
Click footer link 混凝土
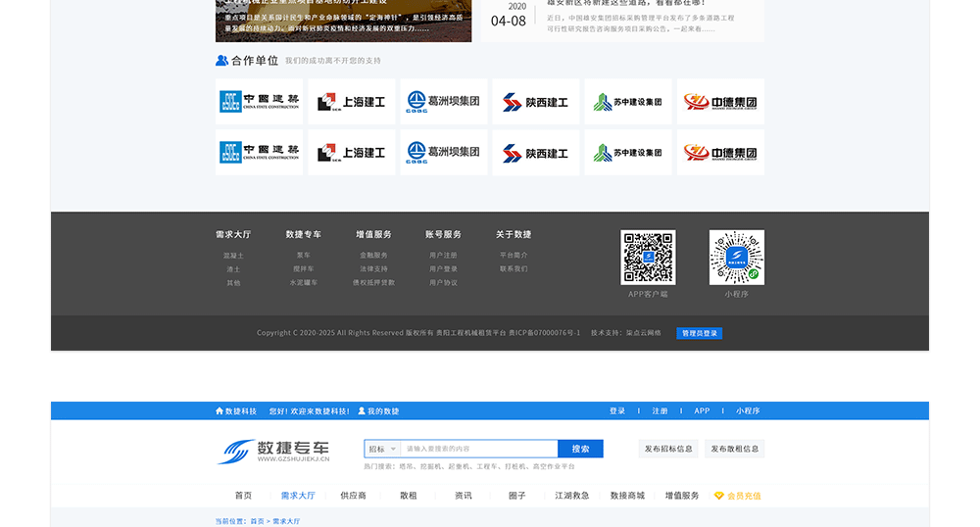point(233,256)
